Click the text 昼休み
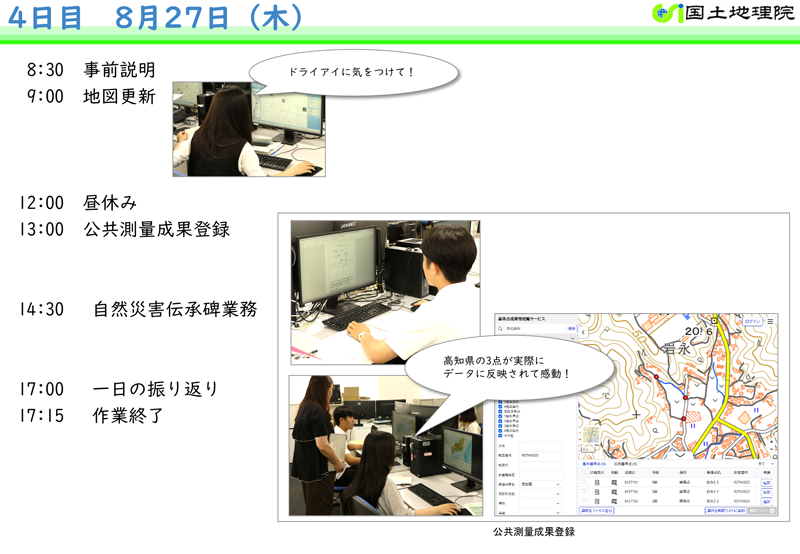Screen dimensions: 800x554 (110, 203)
